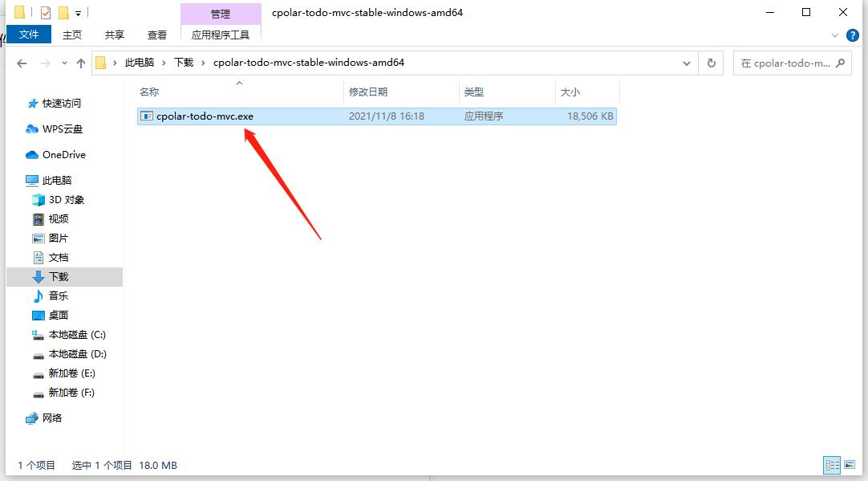Image resolution: width=868 pixels, height=481 pixels.
Task: Open the customize quick access toolbar dropdown
Action: tap(78, 13)
